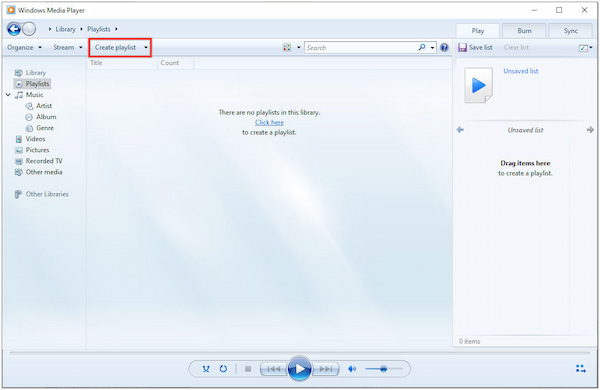Click the breadcrumb arrow before Library
Screen dimensions: 600x390
pos(50,29)
